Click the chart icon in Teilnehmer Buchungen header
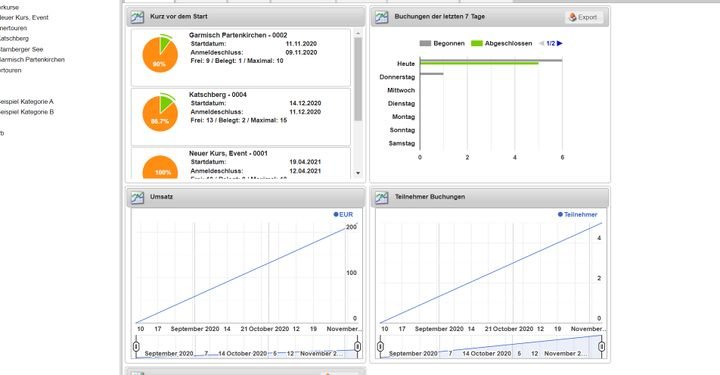 pyautogui.click(x=382, y=197)
